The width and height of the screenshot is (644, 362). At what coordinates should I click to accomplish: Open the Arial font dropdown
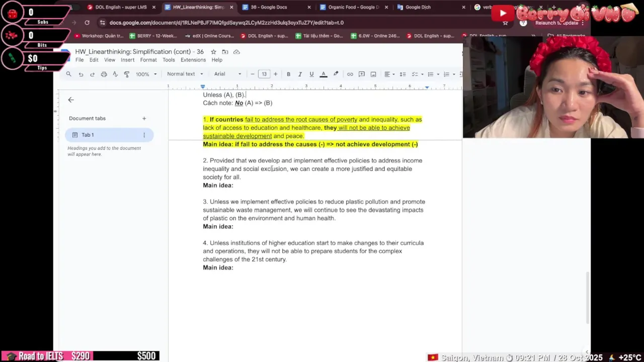(228, 74)
